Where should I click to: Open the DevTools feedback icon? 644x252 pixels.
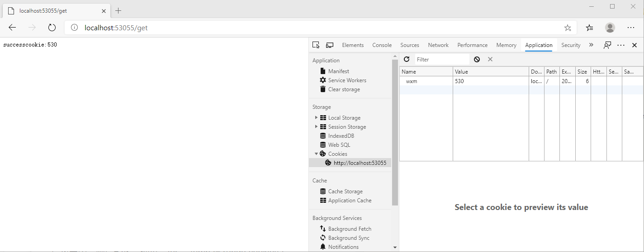point(607,45)
